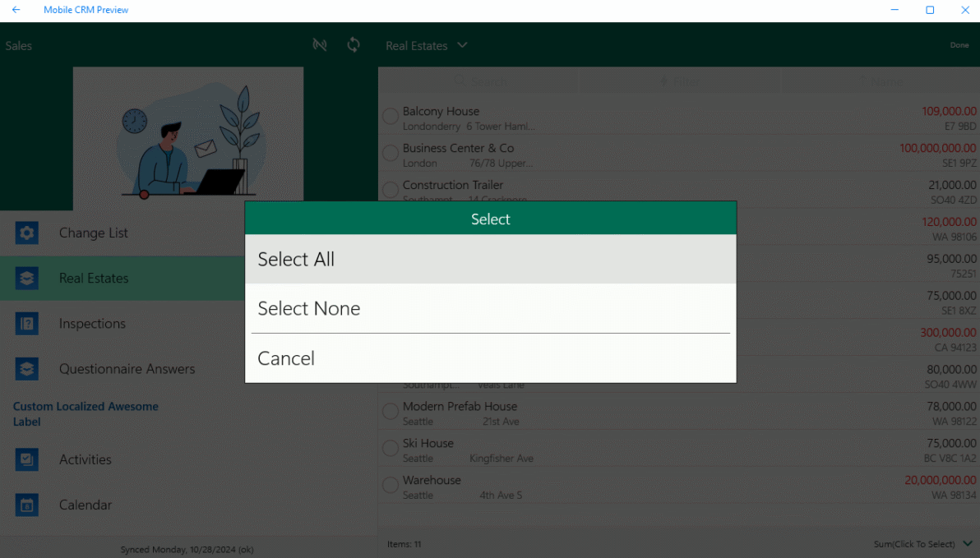Image resolution: width=980 pixels, height=558 pixels.
Task: Click the Change List gear icon
Action: pyautogui.click(x=27, y=233)
